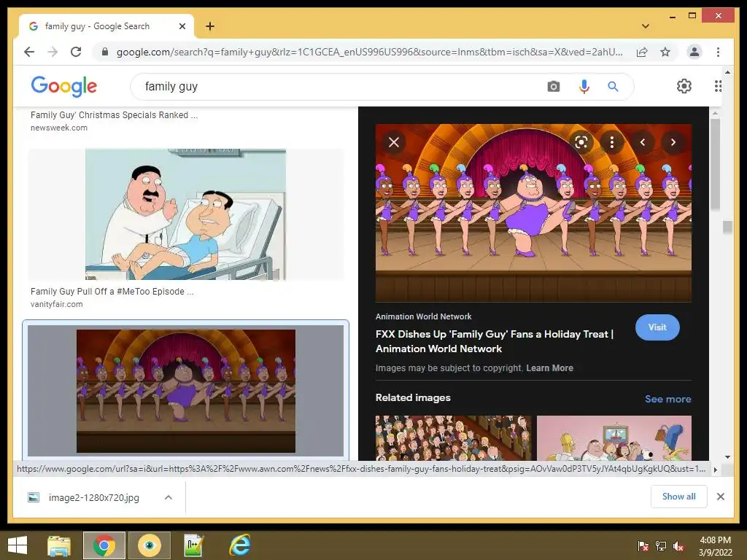Open the Google apps grid
The width and height of the screenshot is (747, 560).
pos(718,86)
